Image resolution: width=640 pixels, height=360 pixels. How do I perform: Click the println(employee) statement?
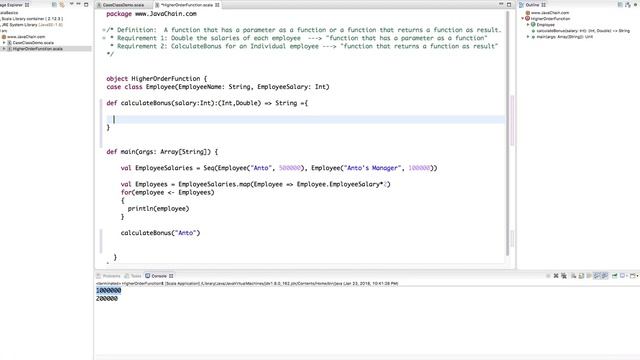tap(158, 209)
